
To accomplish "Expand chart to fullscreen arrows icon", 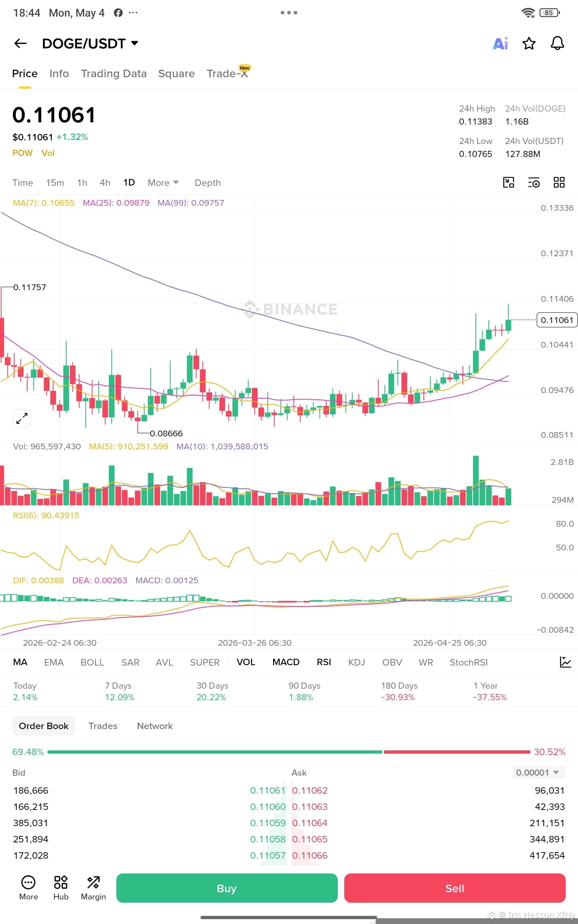I will (22, 418).
